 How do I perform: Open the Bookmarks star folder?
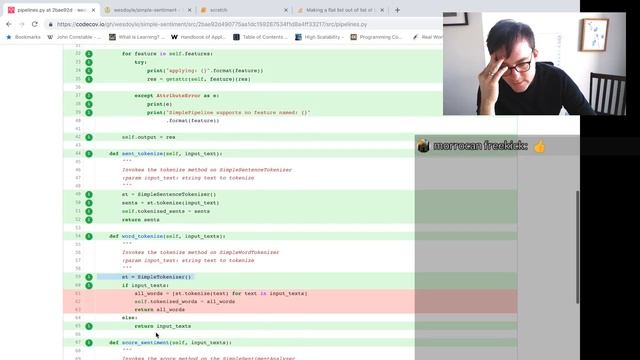coord(23,37)
